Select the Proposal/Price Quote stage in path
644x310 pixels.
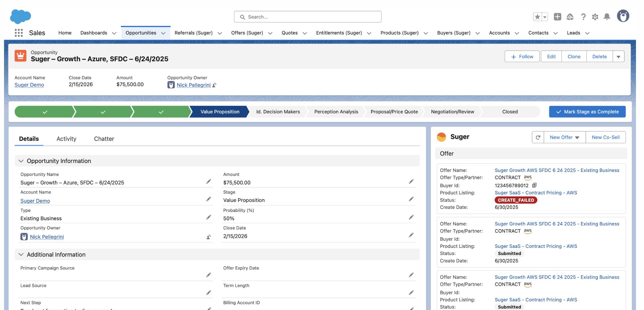[x=394, y=112]
